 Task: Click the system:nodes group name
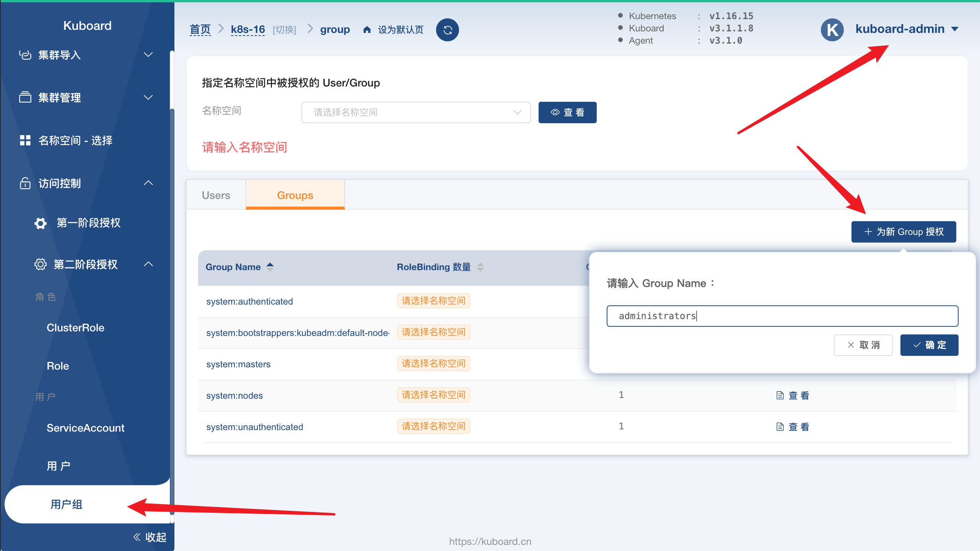tap(234, 396)
